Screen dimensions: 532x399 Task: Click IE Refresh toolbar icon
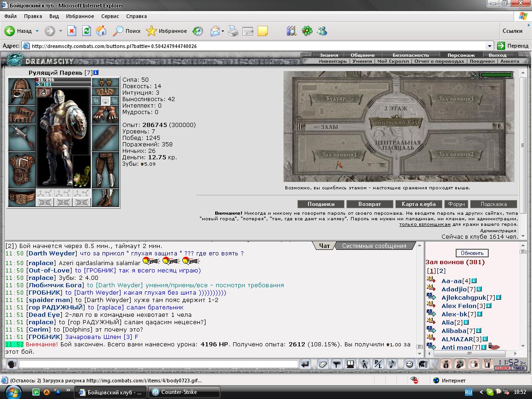86,31
